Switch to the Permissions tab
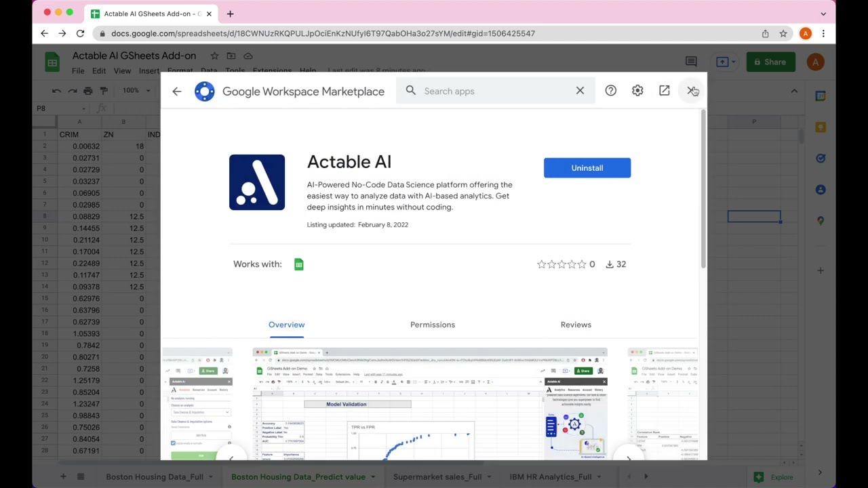The width and height of the screenshot is (868, 488). click(x=433, y=325)
